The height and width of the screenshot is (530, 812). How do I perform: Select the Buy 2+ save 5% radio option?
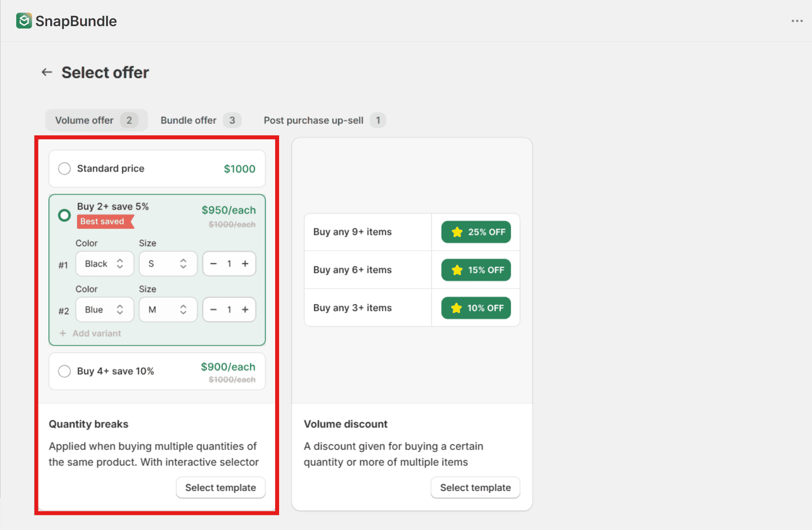[x=64, y=215]
